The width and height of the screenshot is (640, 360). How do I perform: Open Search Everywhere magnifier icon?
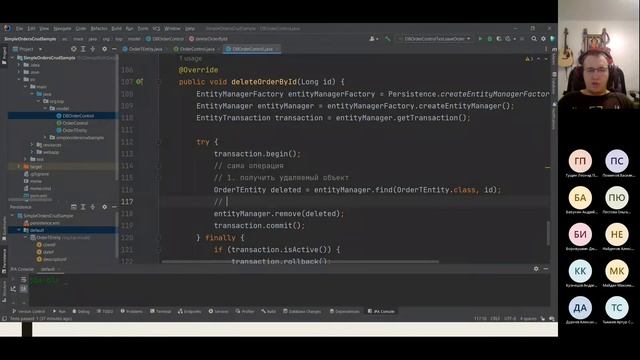(x=534, y=39)
